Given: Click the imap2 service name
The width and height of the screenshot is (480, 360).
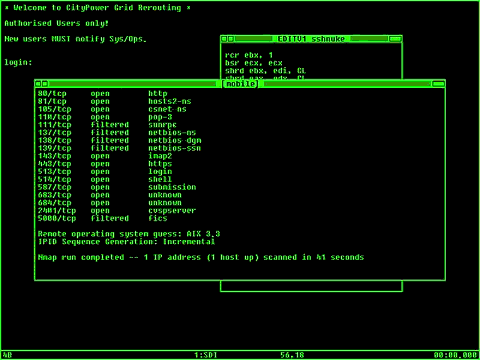Looking at the screenshot, I should pyautogui.click(x=160, y=156).
